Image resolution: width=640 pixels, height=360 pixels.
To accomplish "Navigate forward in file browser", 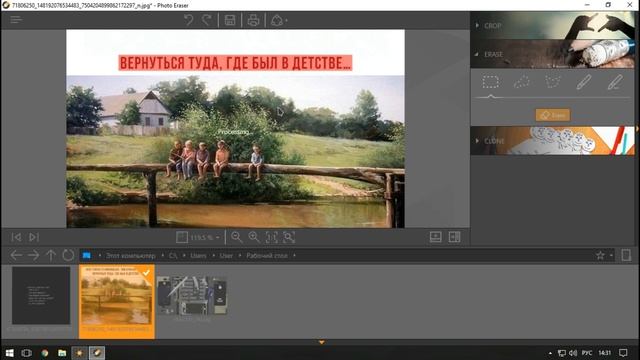I will coord(33,256).
